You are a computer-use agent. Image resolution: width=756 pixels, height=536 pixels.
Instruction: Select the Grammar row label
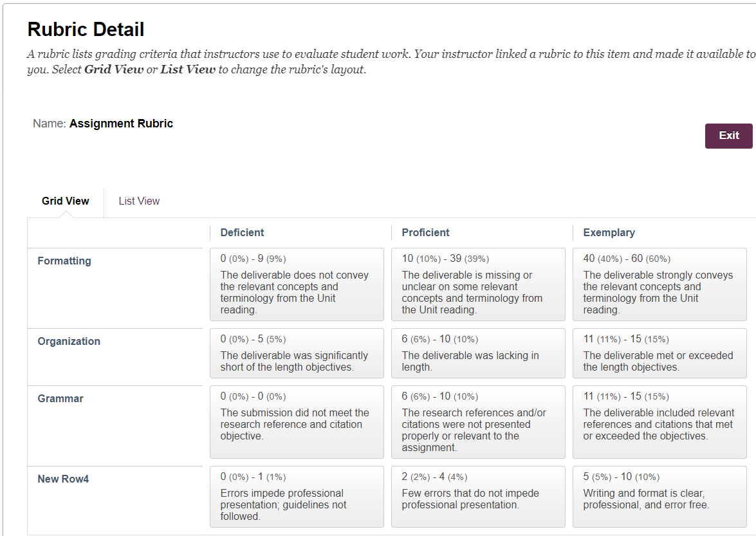[60, 399]
